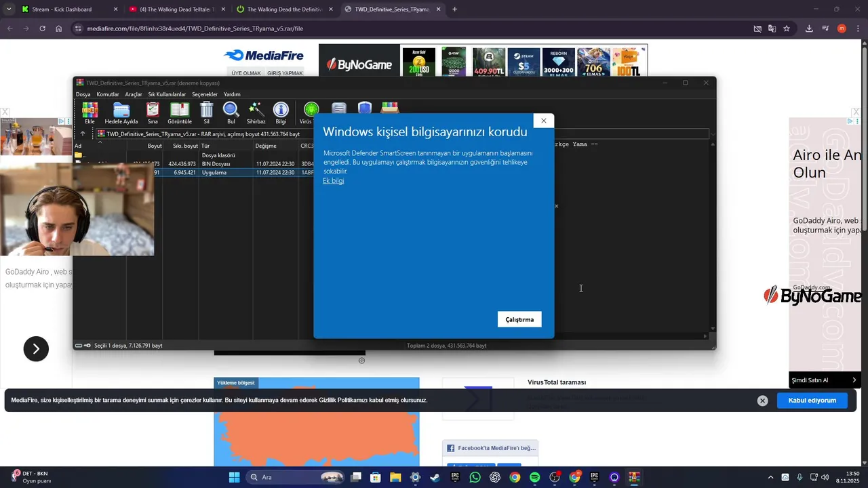868x488 pixels.
Task: Go back in browser history
Action: pos(9,28)
